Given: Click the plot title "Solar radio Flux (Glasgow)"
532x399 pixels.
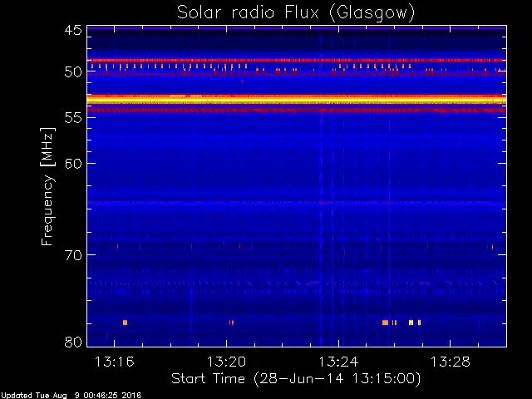Looking at the screenshot, I should 296,13.
